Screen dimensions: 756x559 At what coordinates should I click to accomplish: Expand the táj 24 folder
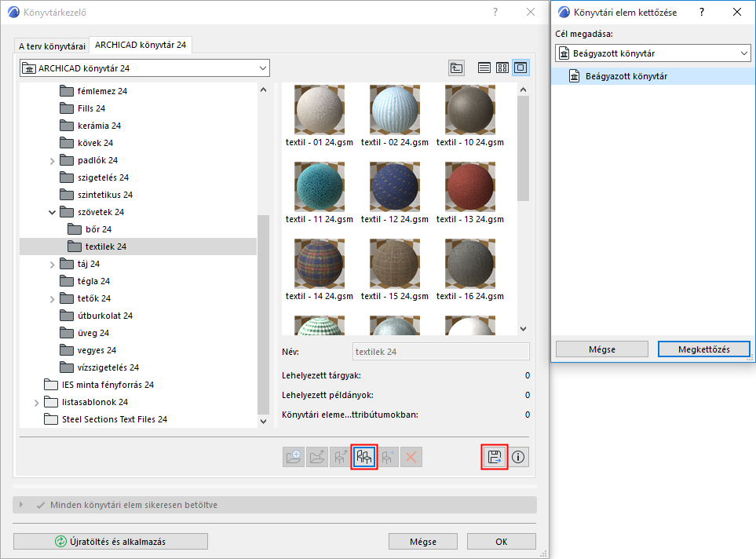[52, 265]
